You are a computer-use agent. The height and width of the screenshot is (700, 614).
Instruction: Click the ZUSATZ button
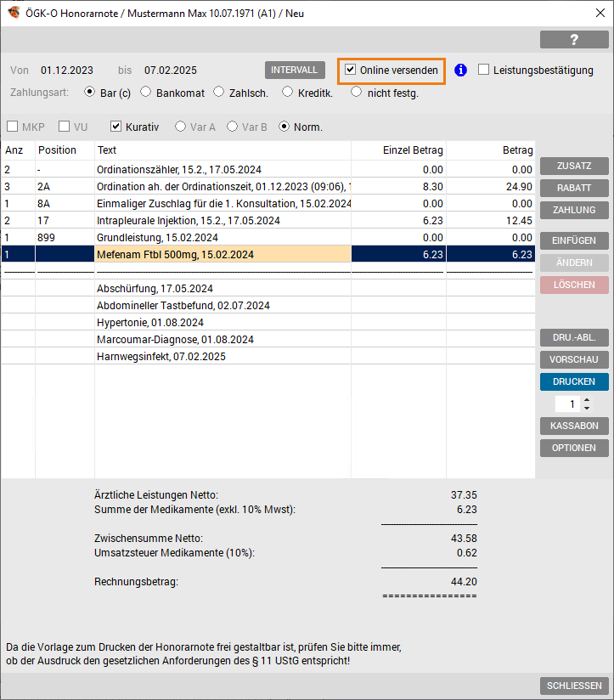point(574,166)
